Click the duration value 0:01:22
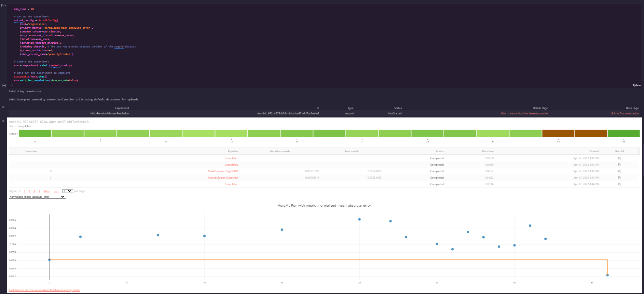The image size is (644, 294). [x=489, y=178]
